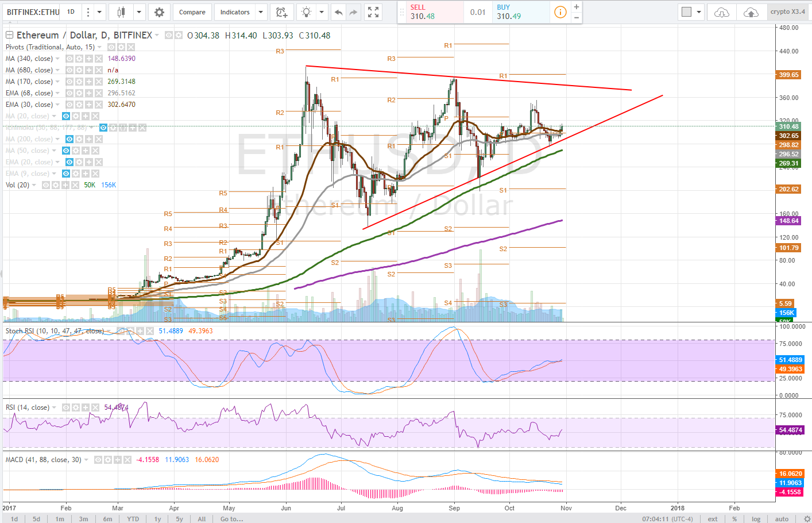Remove the MA (340, close) indicator

[x=99, y=59]
